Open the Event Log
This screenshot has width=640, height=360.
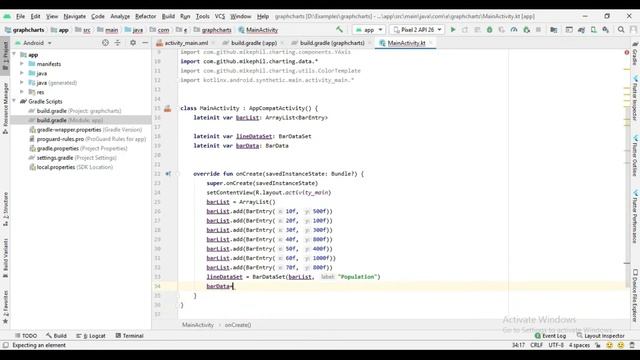pyautogui.click(x=550, y=336)
